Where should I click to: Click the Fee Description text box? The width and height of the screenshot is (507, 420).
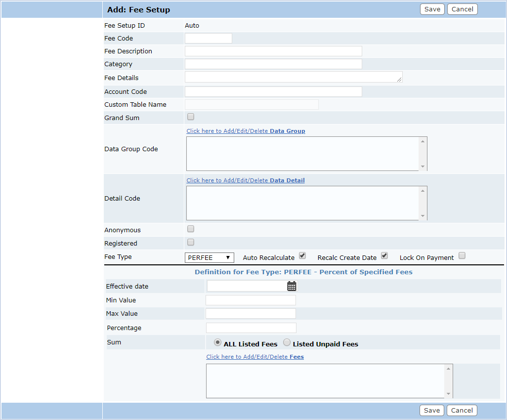(x=273, y=51)
